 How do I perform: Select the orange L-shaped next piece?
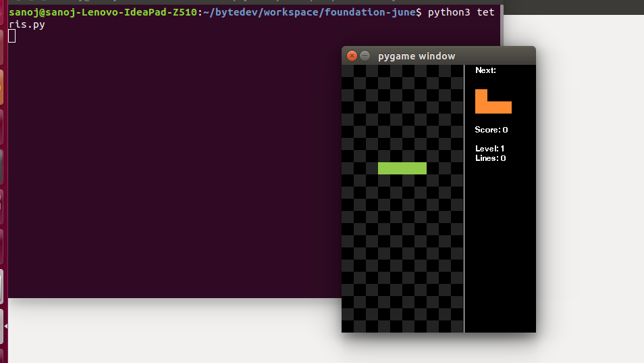click(x=493, y=102)
